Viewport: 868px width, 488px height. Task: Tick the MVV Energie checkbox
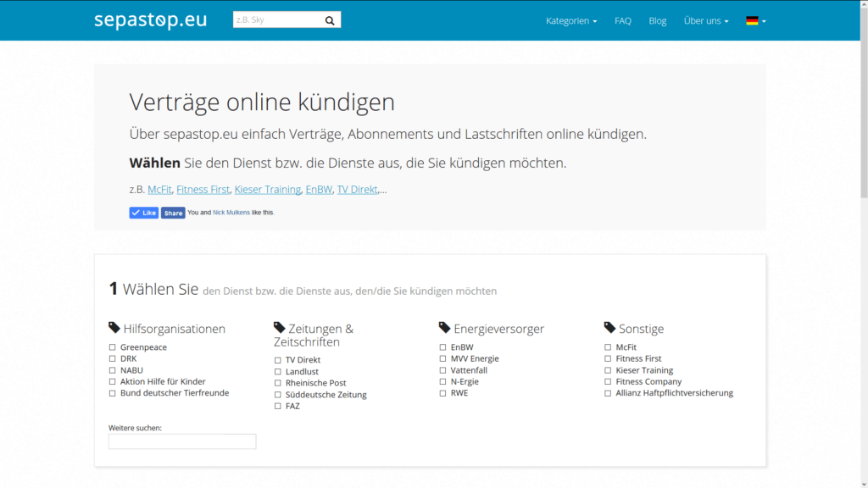coord(442,358)
